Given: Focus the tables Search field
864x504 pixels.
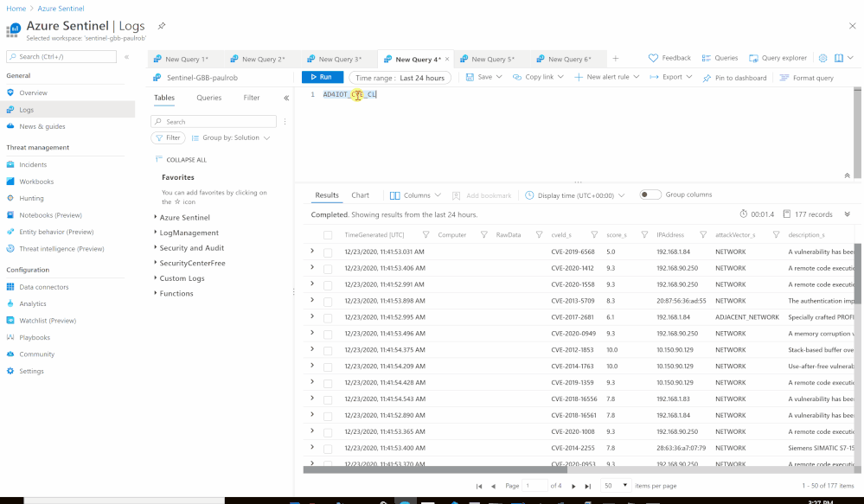Looking at the screenshot, I should click(214, 122).
